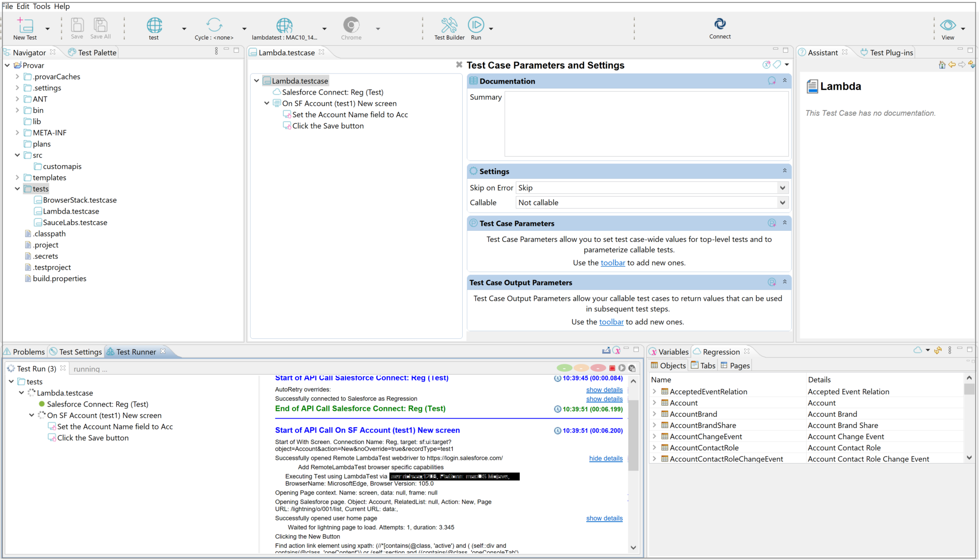This screenshot has height=560, width=979.
Task: Open the Tools menu
Action: click(41, 6)
